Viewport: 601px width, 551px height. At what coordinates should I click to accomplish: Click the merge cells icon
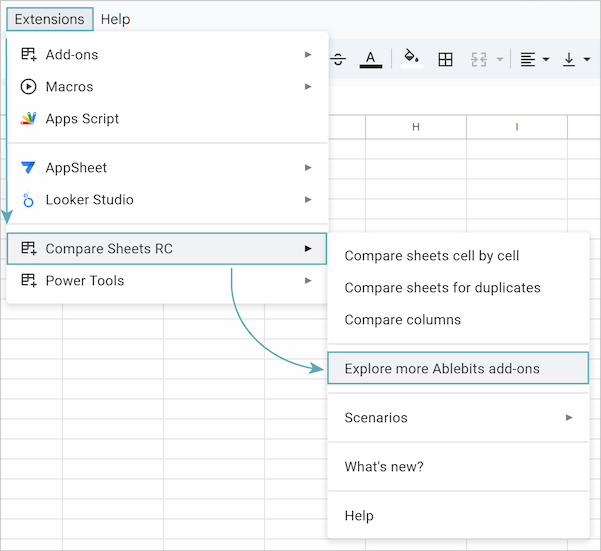[479, 59]
